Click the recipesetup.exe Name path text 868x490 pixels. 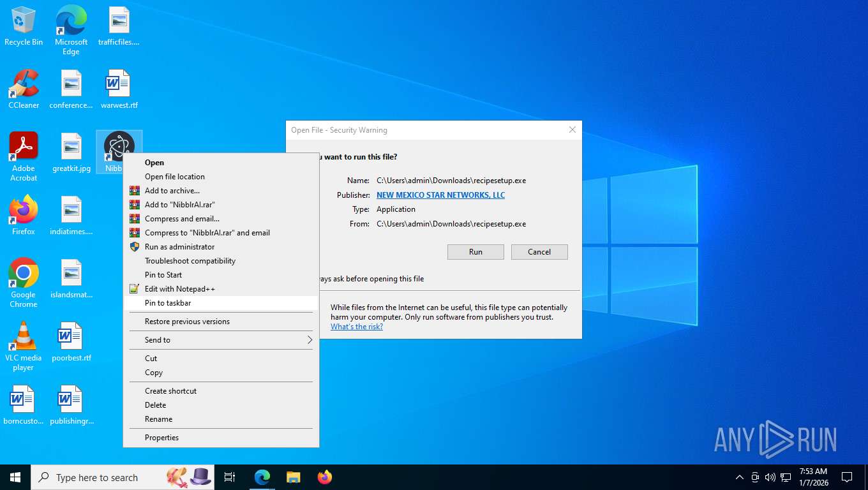(451, 181)
